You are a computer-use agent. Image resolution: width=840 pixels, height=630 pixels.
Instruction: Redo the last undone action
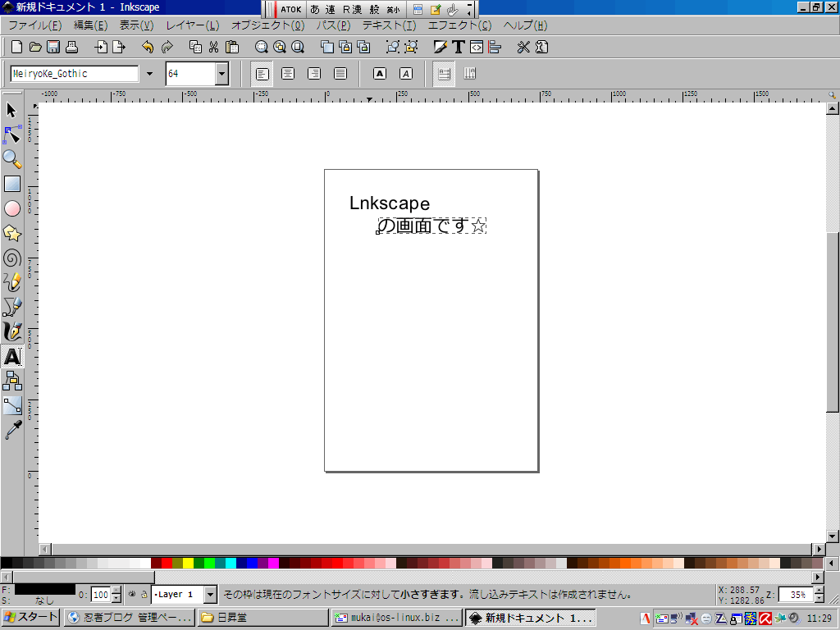pyautogui.click(x=167, y=47)
